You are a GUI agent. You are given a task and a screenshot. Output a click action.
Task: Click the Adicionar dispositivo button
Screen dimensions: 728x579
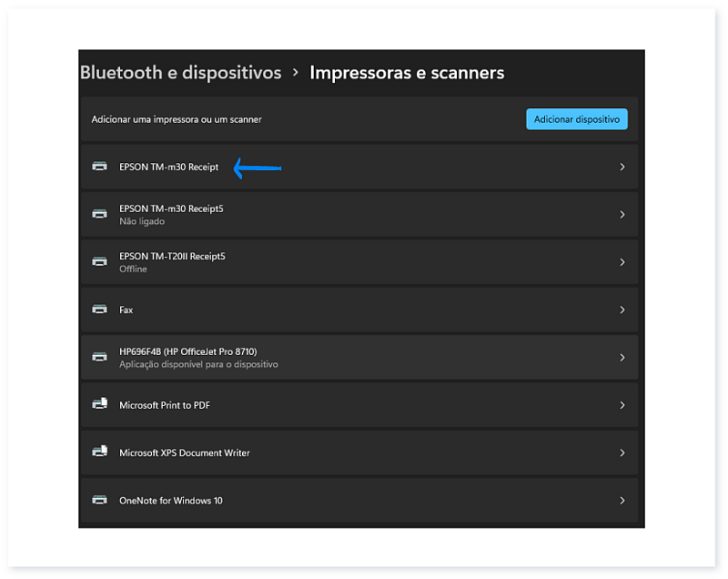576,119
